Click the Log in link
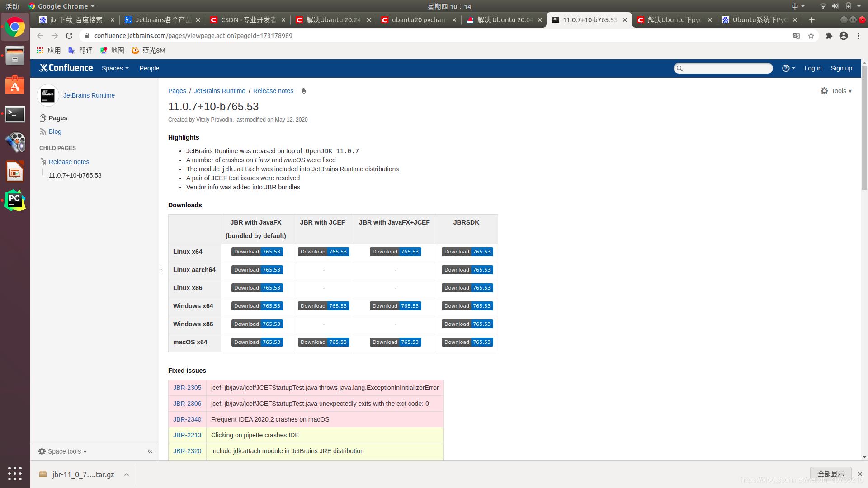 813,68
